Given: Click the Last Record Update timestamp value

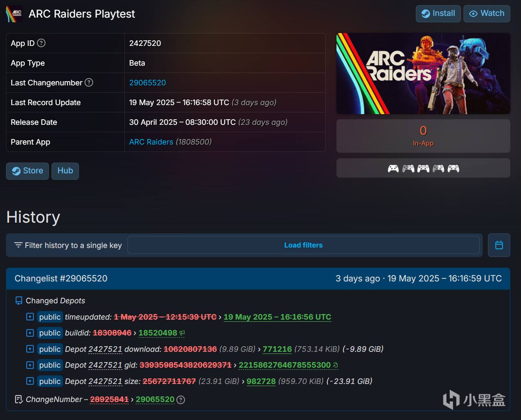Looking at the screenshot, I should (179, 103).
